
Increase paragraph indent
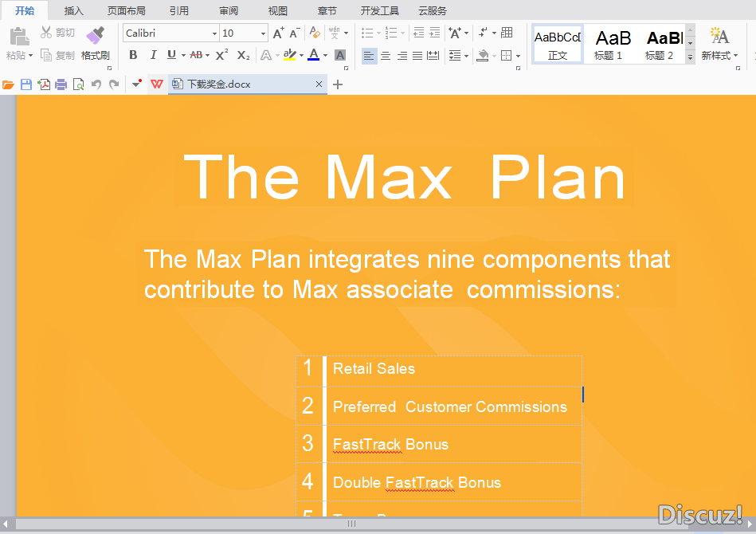435,33
